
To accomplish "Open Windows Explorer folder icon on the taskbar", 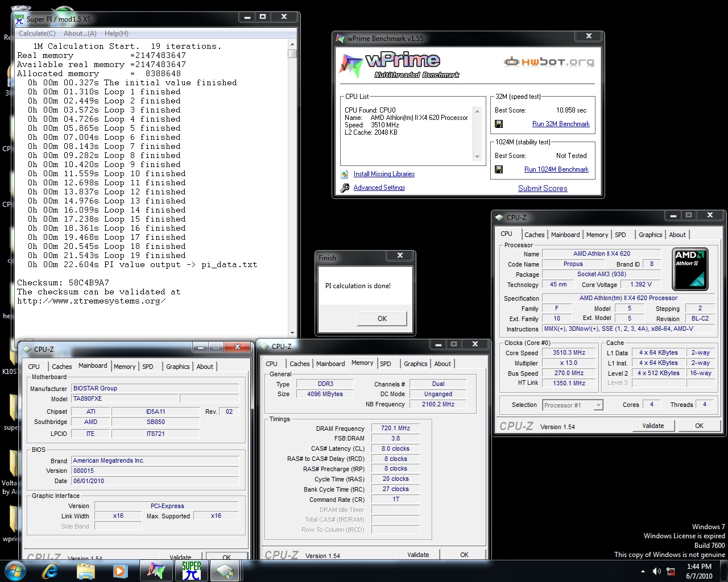I will coord(86,571).
